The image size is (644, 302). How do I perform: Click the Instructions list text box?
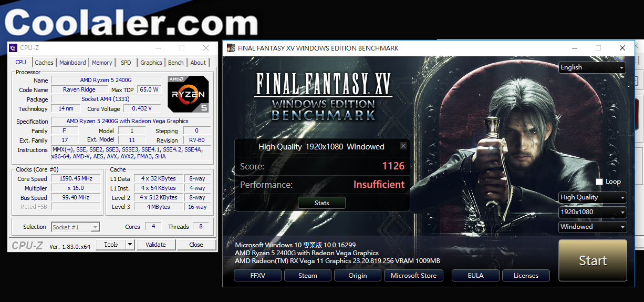pyautogui.click(x=131, y=153)
